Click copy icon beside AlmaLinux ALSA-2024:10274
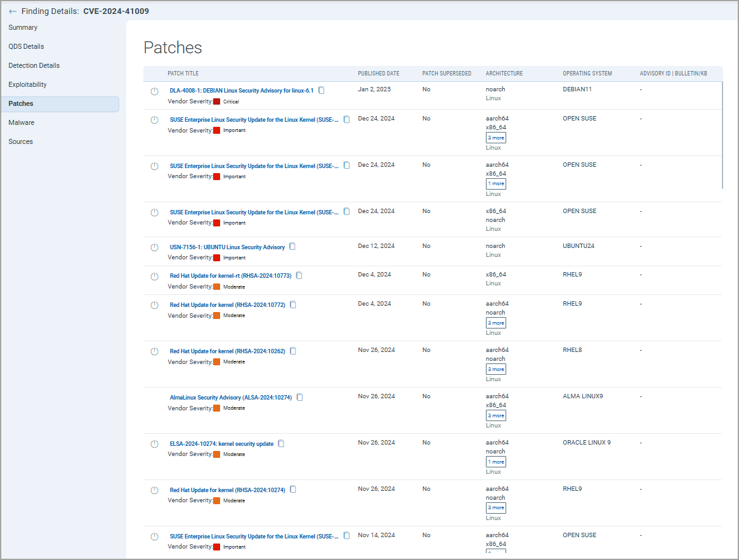Viewport: 739px width, 560px height. point(300,398)
